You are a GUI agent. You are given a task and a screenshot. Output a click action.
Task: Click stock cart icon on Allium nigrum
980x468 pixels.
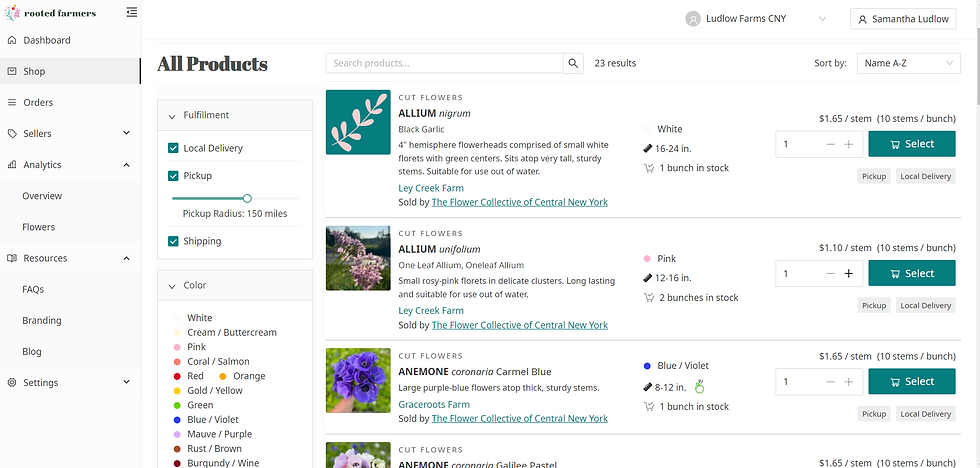point(649,168)
